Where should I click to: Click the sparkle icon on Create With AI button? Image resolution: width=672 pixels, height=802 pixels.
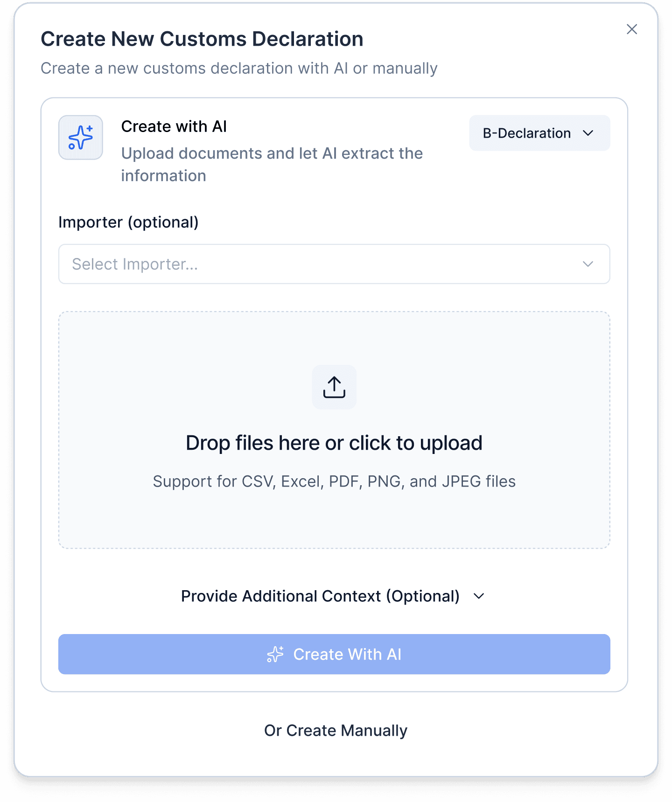pyautogui.click(x=275, y=655)
